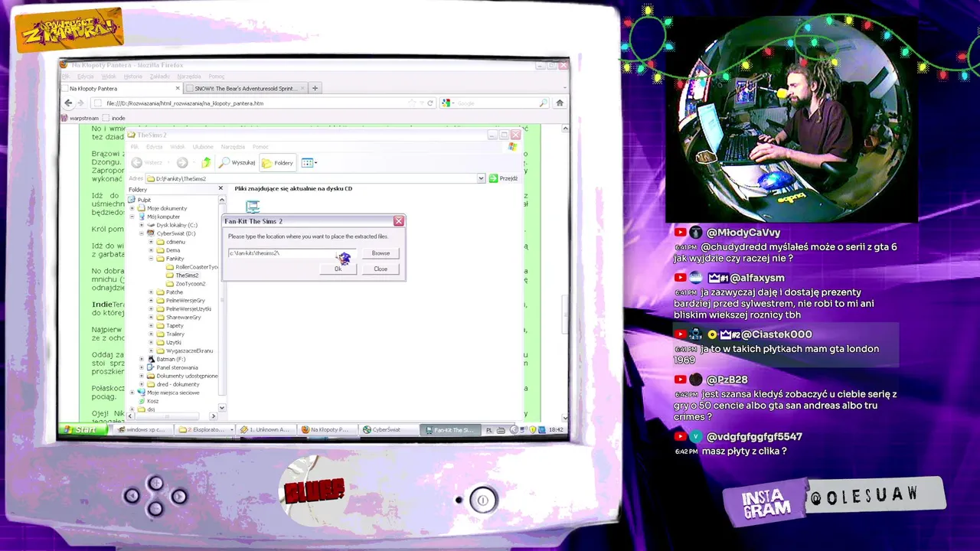The height and width of the screenshot is (551, 980).
Task: Select Panel sterowania icon in the tree
Action: pos(151,367)
